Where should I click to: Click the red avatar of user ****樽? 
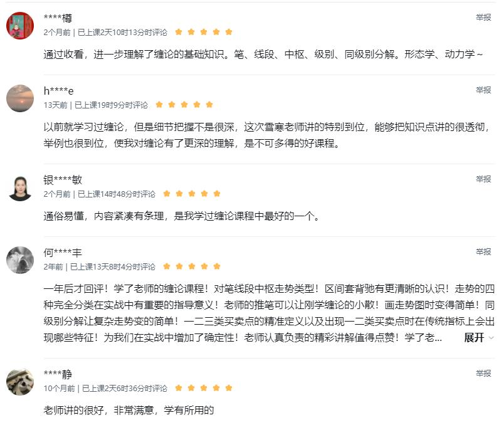[x=20, y=26]
